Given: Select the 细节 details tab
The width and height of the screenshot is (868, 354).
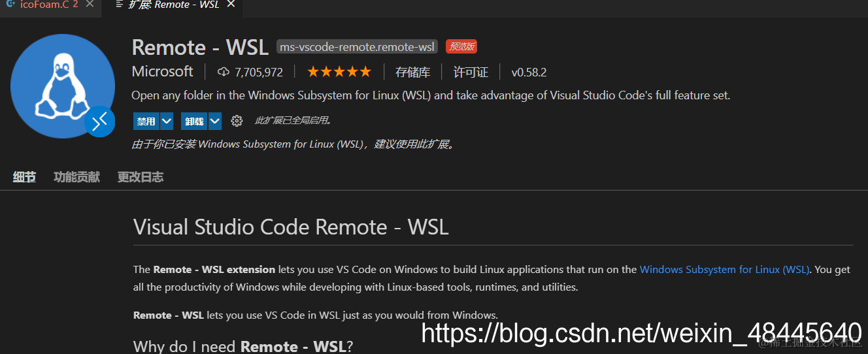Looking at the screenshot, I should point(24,177).
